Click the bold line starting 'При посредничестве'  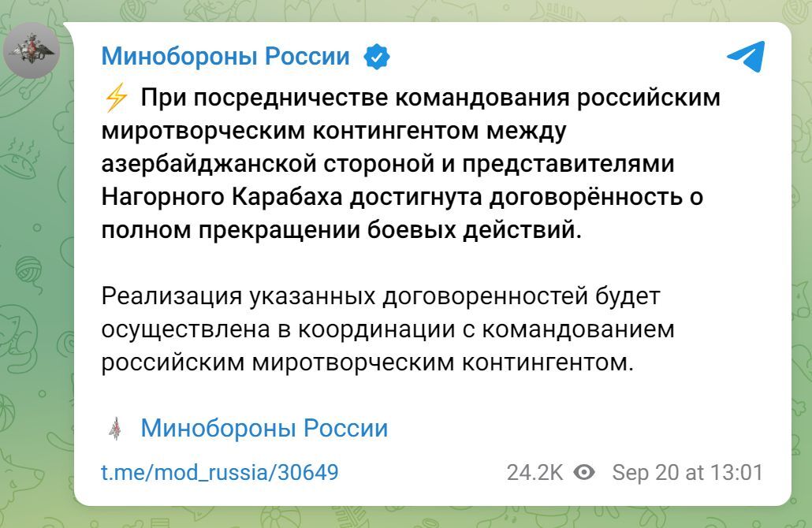pos(430,97)
